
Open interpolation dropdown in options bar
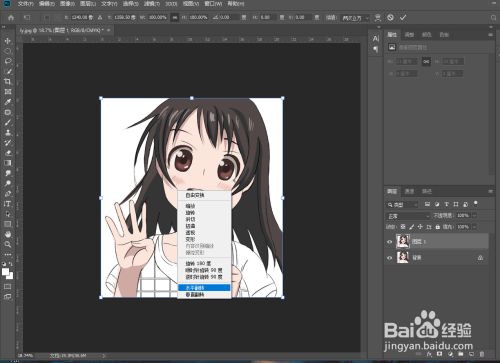point(355,18)
